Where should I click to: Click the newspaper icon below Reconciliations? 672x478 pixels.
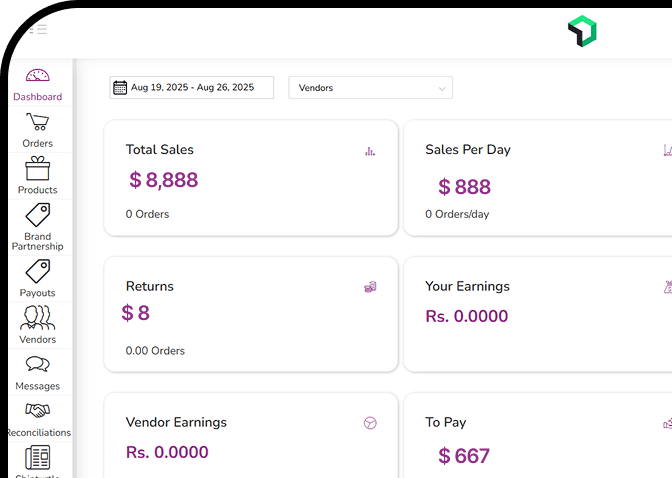[37, 457]
